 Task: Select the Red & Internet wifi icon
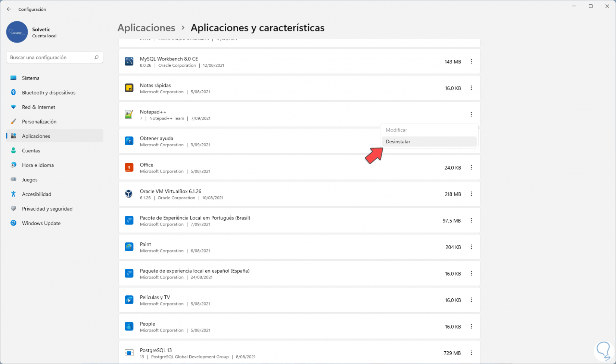pos(13,107)
